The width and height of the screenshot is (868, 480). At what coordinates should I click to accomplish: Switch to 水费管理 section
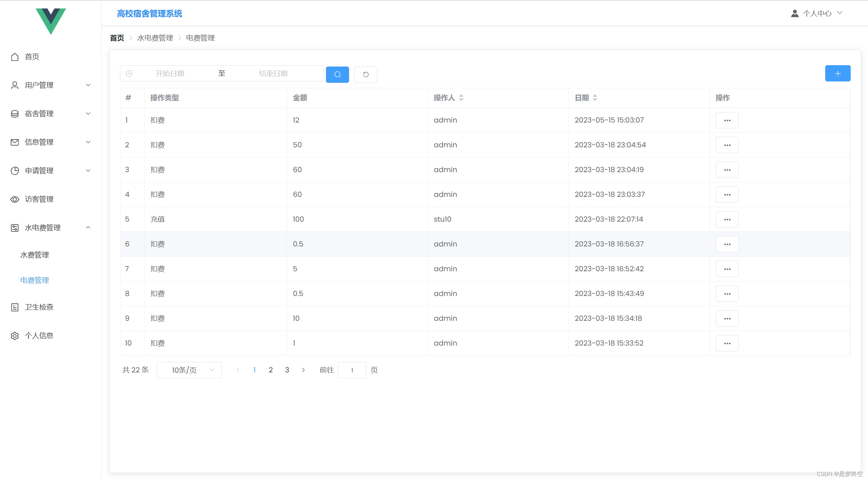click(x=35, y=255)
